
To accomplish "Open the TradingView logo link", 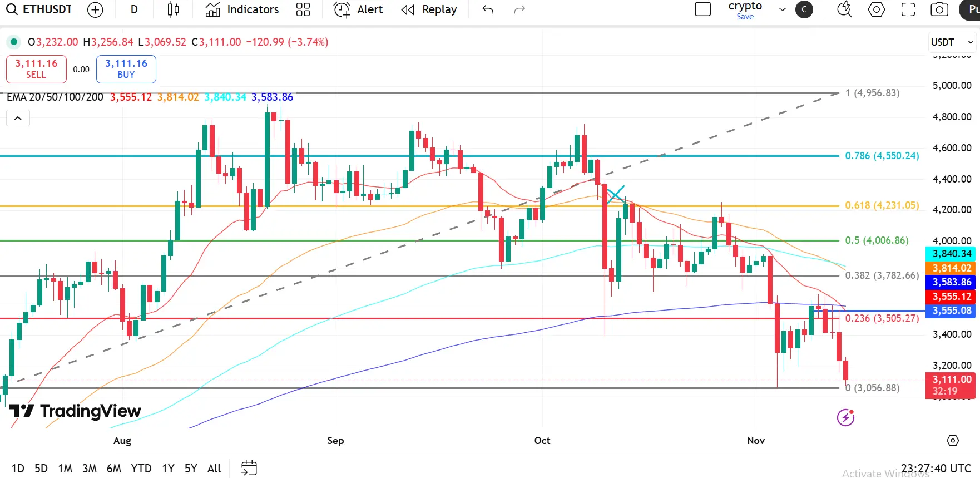I will pos(75,411).
